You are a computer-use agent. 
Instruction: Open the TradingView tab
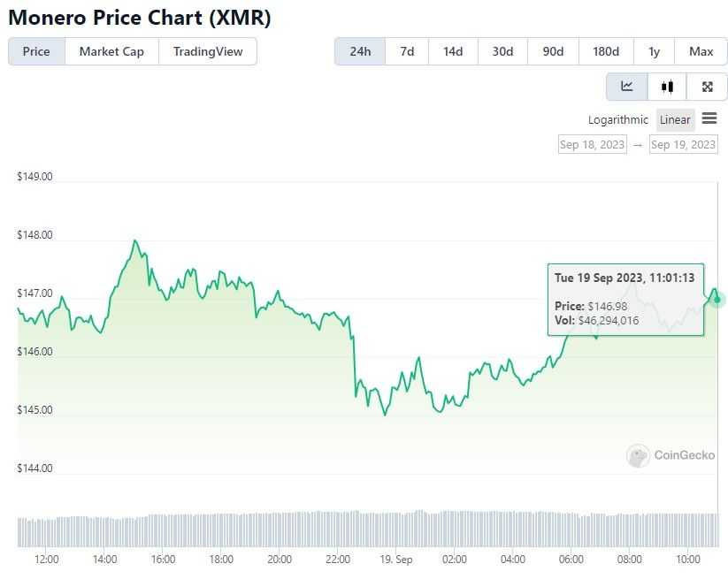point(208,51)
